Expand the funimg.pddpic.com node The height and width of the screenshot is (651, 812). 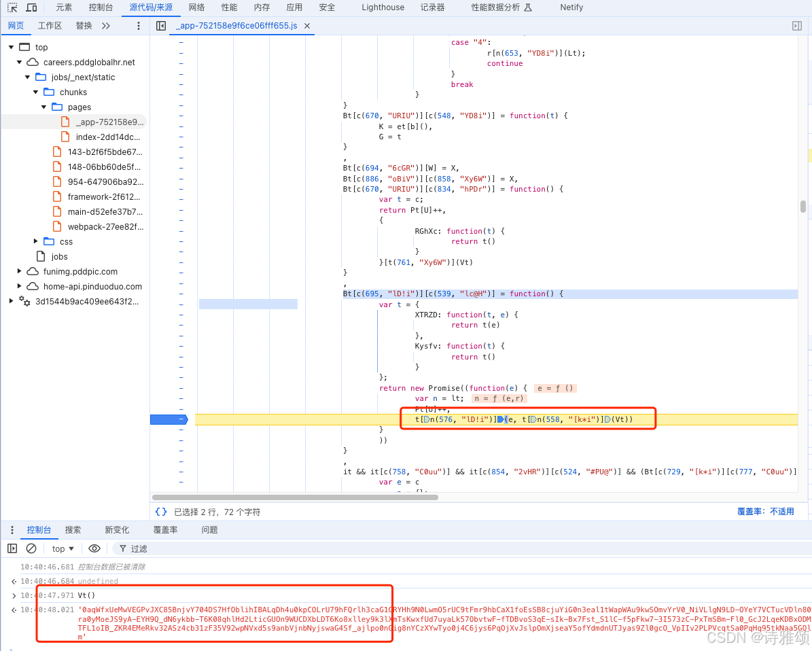tap(19, 271)
